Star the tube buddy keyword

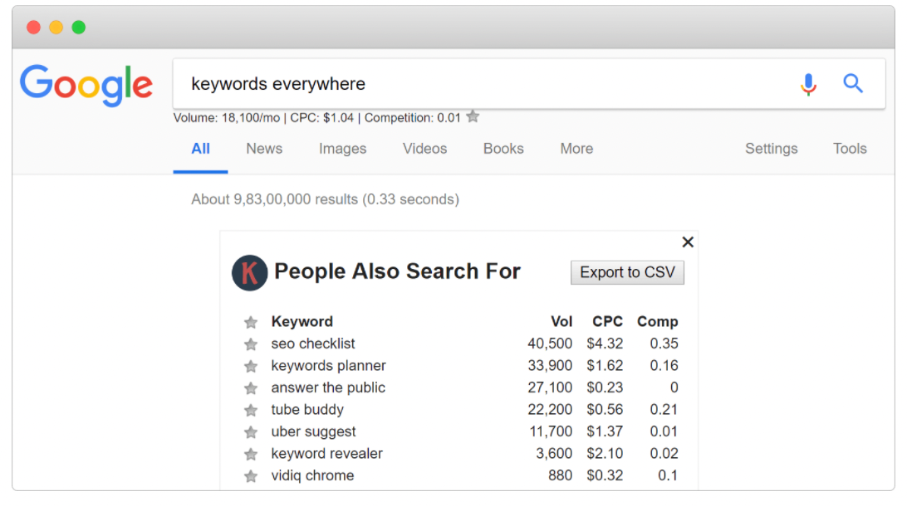coord(251,410)
